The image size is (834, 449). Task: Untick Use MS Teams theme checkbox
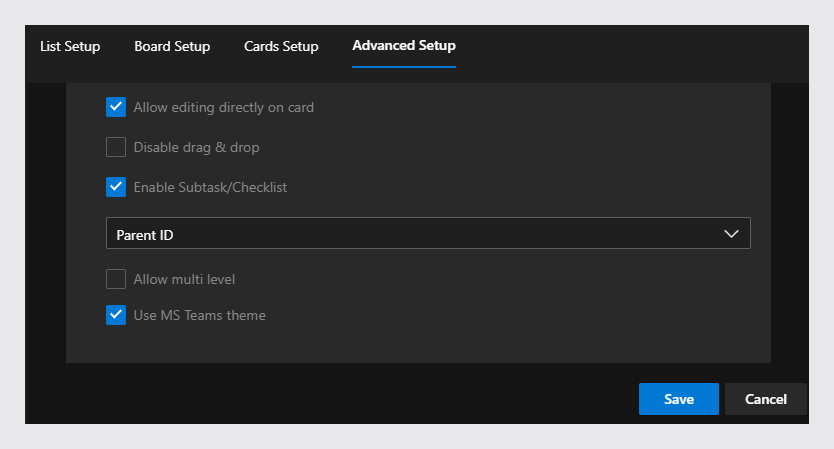coord(116,315)
